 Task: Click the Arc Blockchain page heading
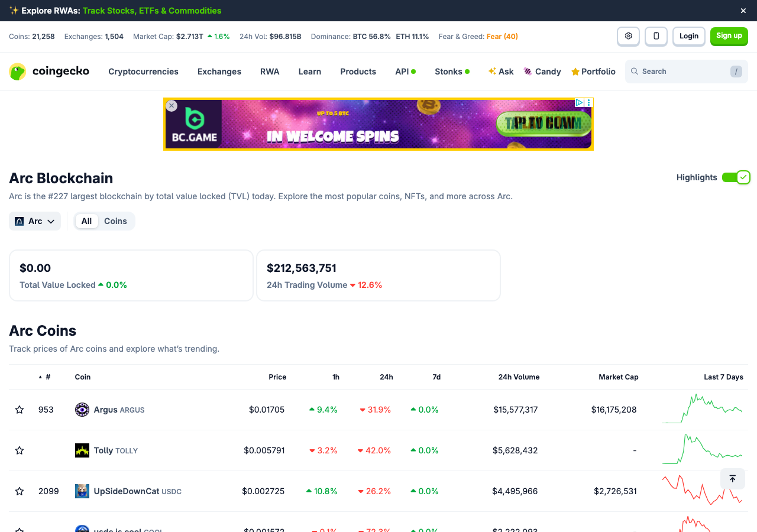click(x=61, y=179)
